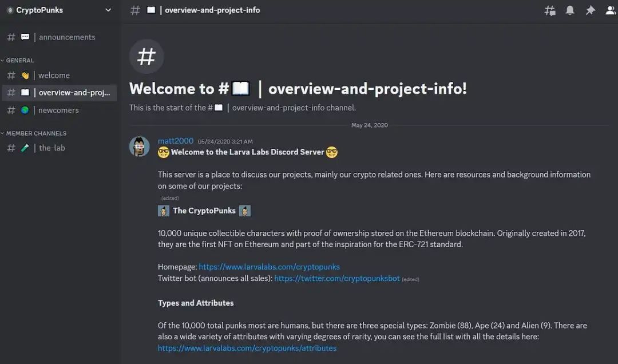Open pinned messages pin icon
Image resolution: width=618 pixels, height=364 pixels.
pos(590,10)
